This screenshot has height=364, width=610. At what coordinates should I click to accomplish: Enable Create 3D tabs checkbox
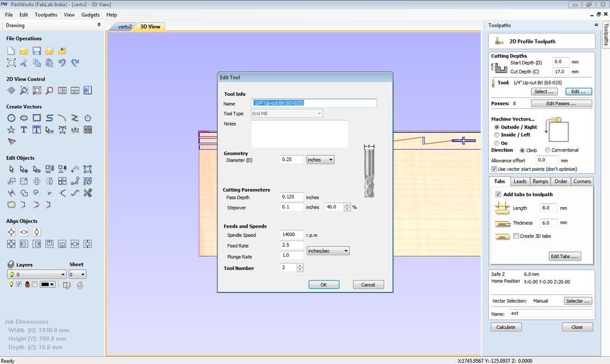(516, 236)
